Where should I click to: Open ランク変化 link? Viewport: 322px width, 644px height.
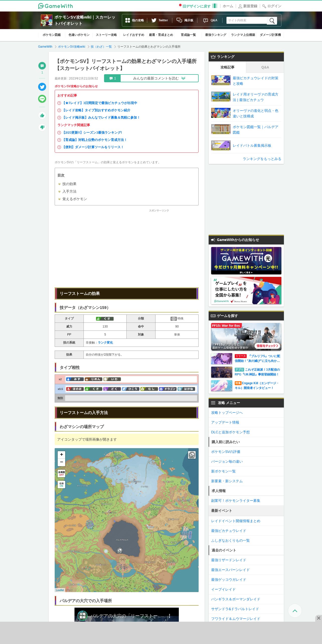[x=105, y=343]
